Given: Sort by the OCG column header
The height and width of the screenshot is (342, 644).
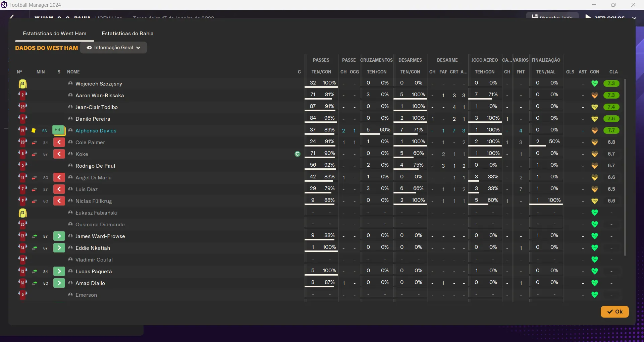Looking at the screenshot, I should click(354, 72).
